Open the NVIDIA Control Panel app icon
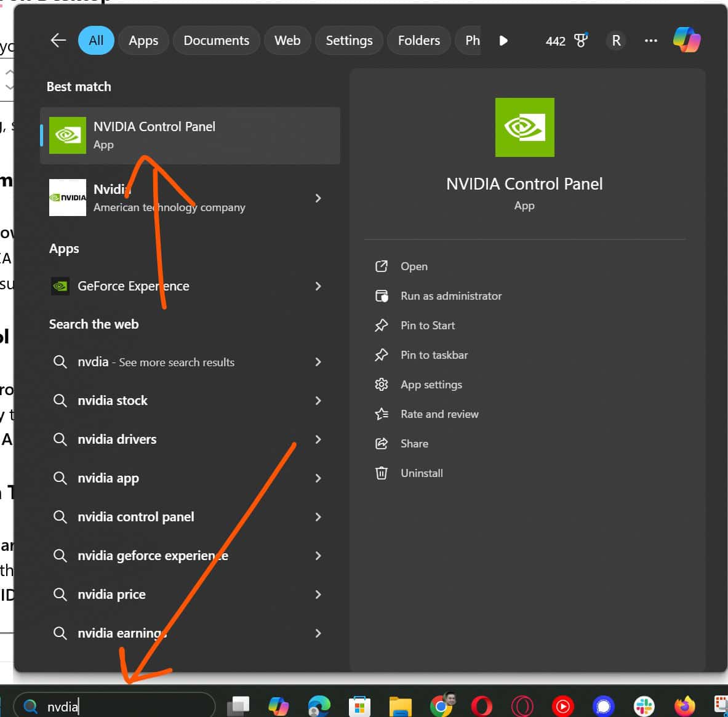Image resolution: width=728 pixels, height=717 pixels. pyautogui.click(x=68, y=135)
